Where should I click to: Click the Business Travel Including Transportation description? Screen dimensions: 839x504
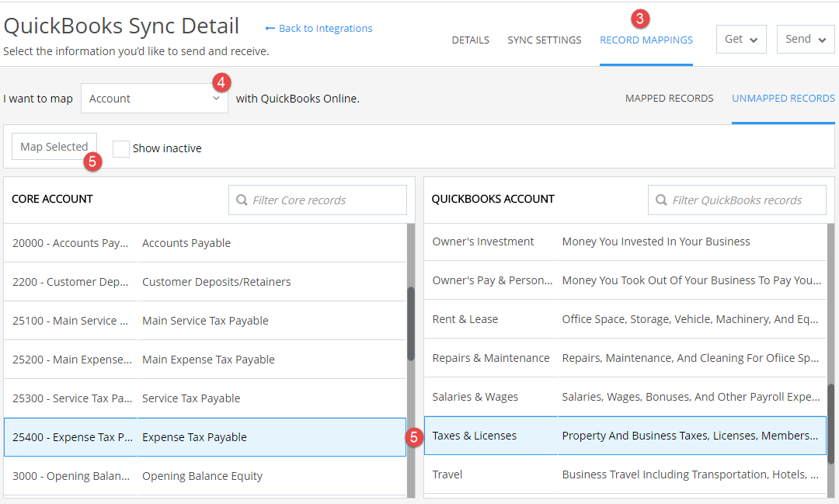pos(690,474)
